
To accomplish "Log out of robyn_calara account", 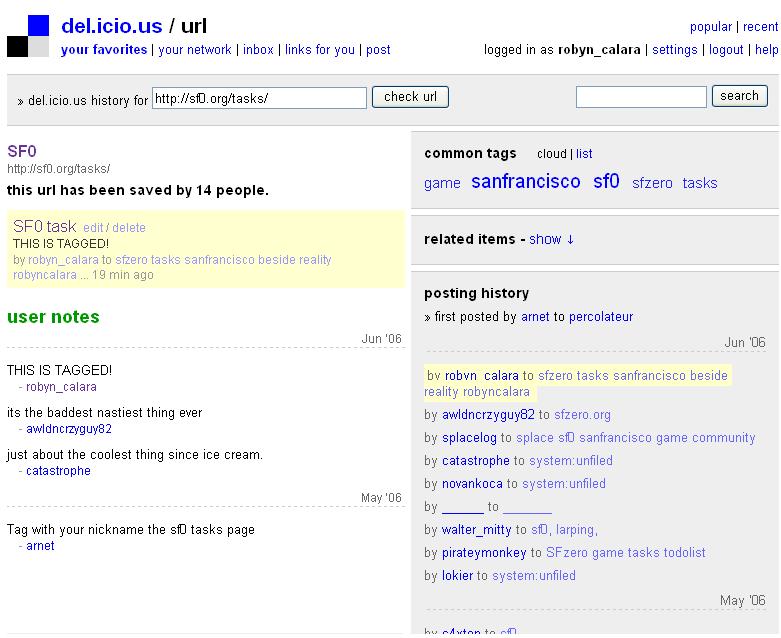I will (x=726, y=49).
